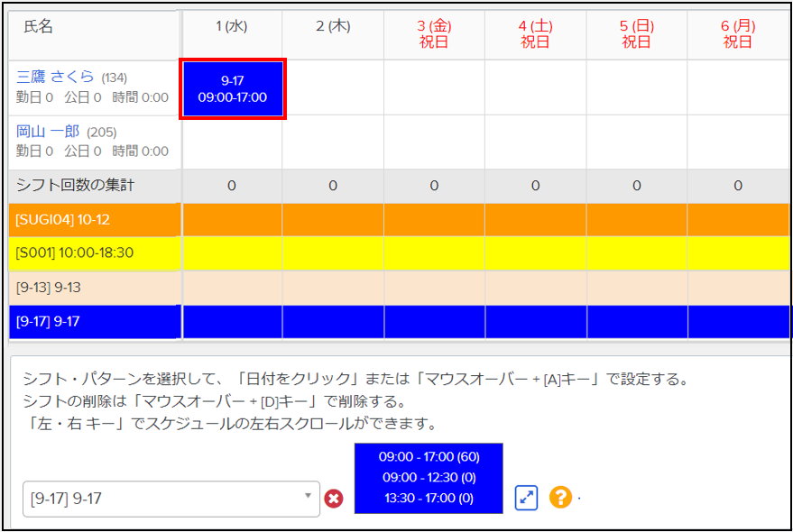This screenshot has width=793, height=532.
Task: Click the 1 (水) date column header
Action: point(232,27)
